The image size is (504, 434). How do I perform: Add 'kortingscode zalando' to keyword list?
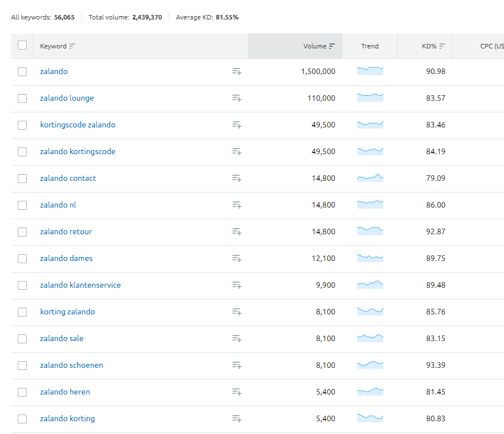(236, 125)
